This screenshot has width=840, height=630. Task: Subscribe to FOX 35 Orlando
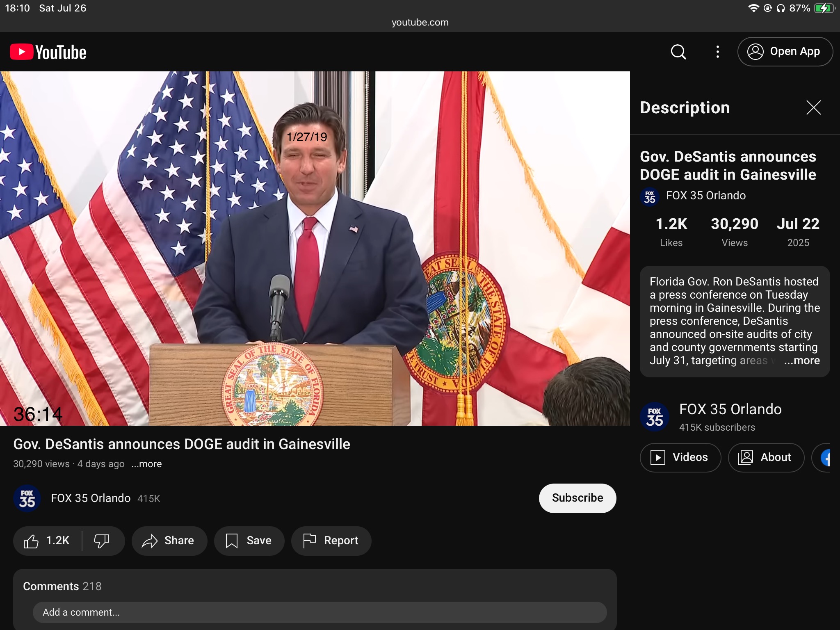pos(577,498)
